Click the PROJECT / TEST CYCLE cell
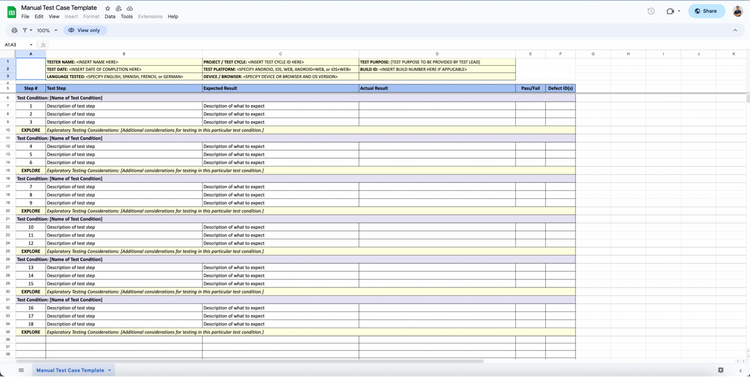Image resolution: width=750 pixels, height=377 pixels. pyautogui.click(x=280, y=62)
